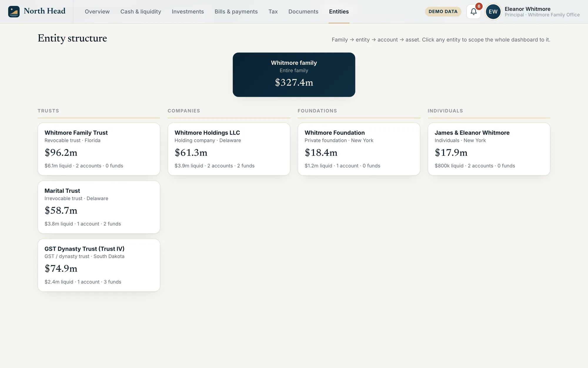588x368 pixels.
Task: Click 'Principal · Whitmore Family Office' text
Action: (542, 15)
